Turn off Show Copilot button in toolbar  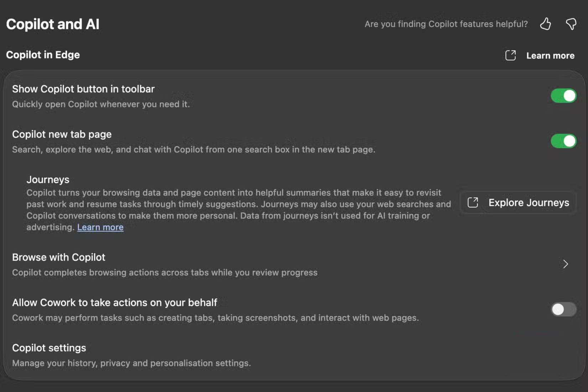563,96
